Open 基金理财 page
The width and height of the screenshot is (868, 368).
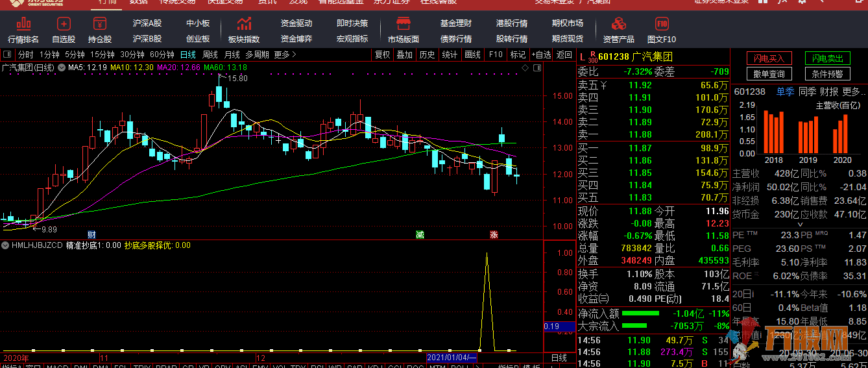point(456,23)
